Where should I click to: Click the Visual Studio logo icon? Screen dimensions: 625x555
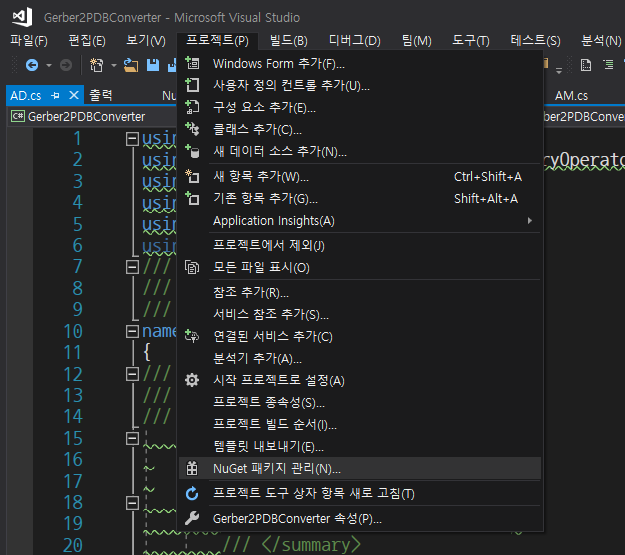click(22, 17)
